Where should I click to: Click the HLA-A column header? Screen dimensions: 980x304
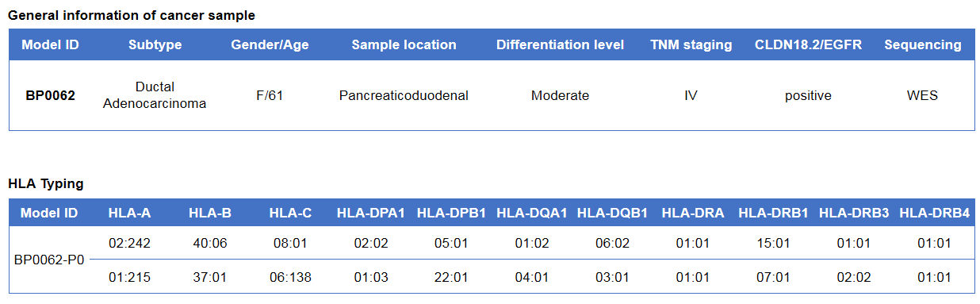point(129,213)
